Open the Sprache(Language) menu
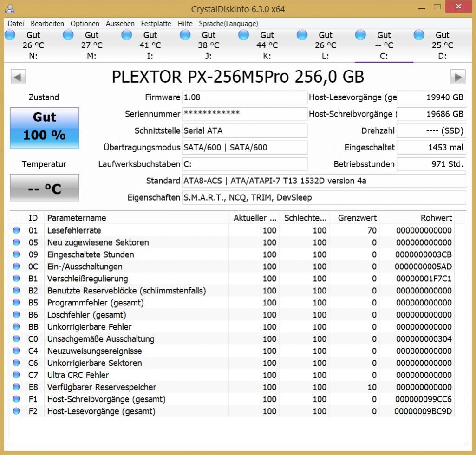Viewport: 476px width, 455px height. coord(228,24)
